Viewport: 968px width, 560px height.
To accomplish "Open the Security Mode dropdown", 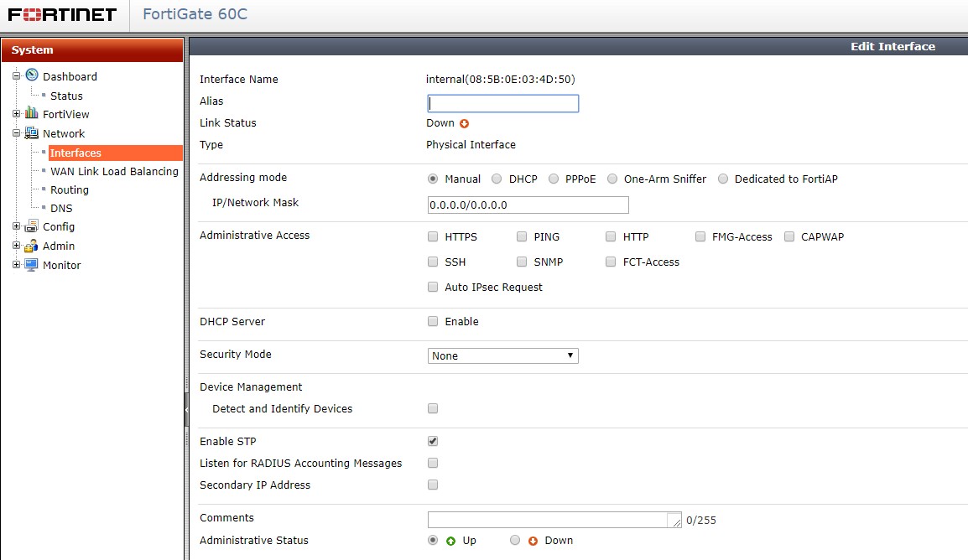I will coord(502,355).
